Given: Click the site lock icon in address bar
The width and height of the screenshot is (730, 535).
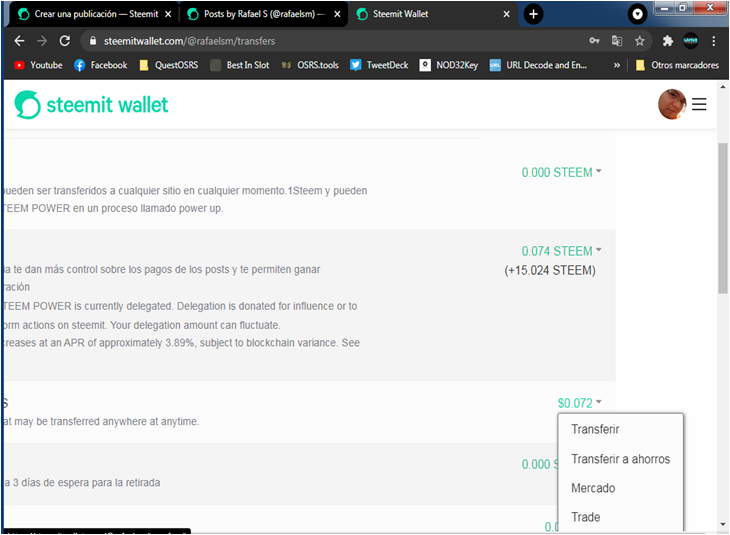Looking at the screenshot, I should tap(93, 41).
